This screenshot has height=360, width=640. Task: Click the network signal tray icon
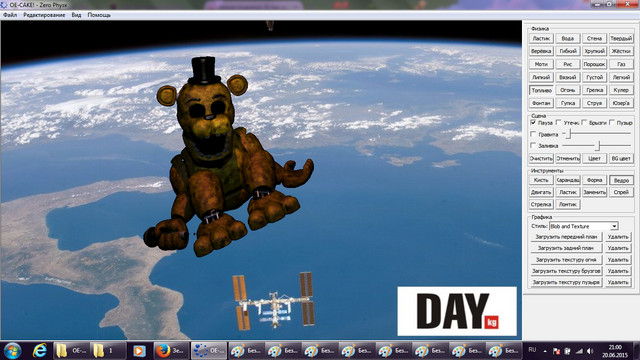tap(579, 351)
